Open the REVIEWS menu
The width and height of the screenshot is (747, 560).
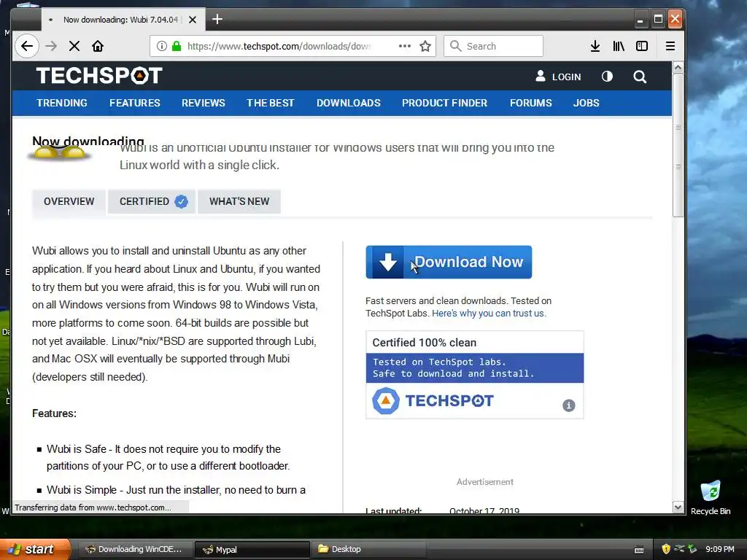pyautogui.click(x=204, y=103)
